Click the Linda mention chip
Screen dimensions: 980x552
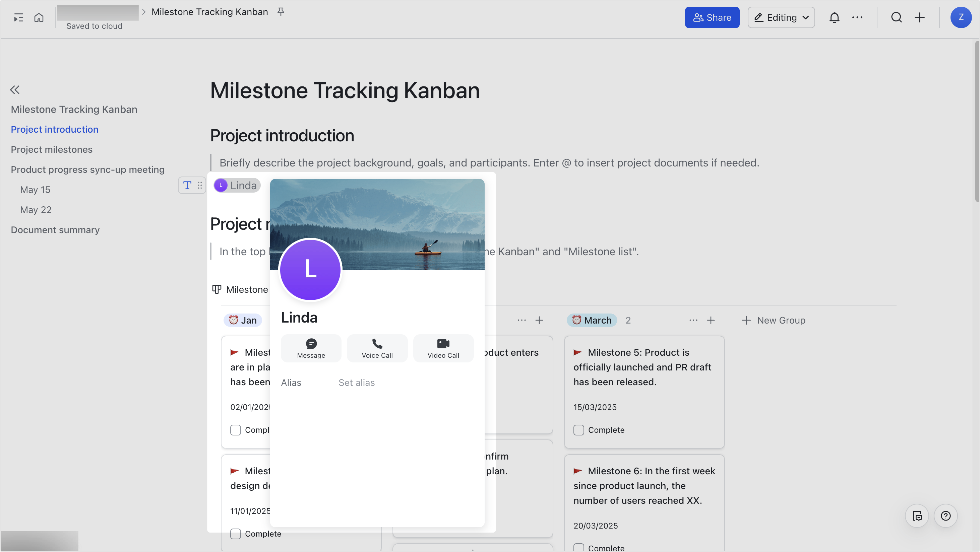tap(237, 186)
